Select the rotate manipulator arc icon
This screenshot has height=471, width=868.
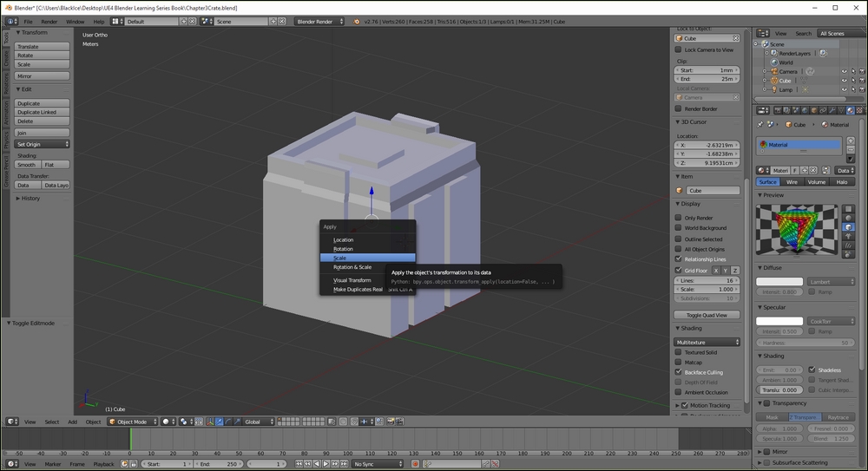[228, 422]
